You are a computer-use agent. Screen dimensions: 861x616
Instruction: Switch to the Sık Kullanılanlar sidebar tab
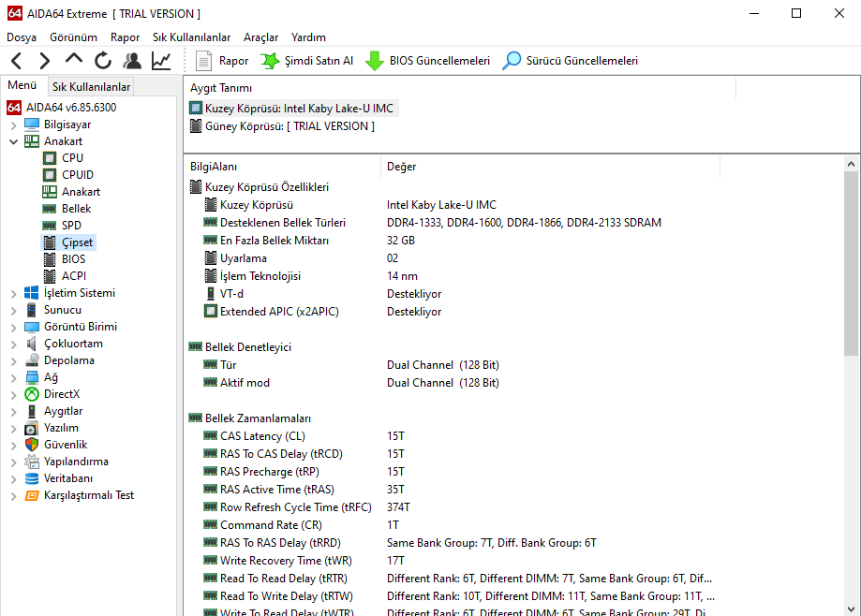(x=91, y=87)
